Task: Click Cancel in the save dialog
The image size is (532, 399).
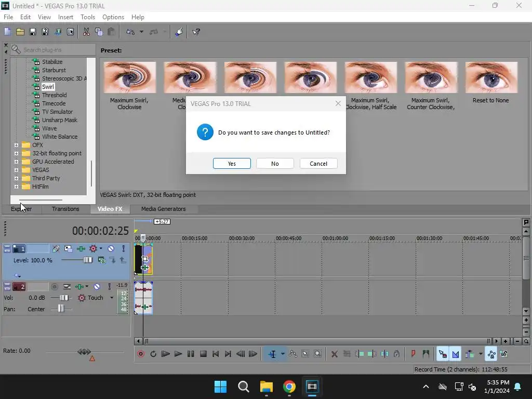Action: click(318, 164)
